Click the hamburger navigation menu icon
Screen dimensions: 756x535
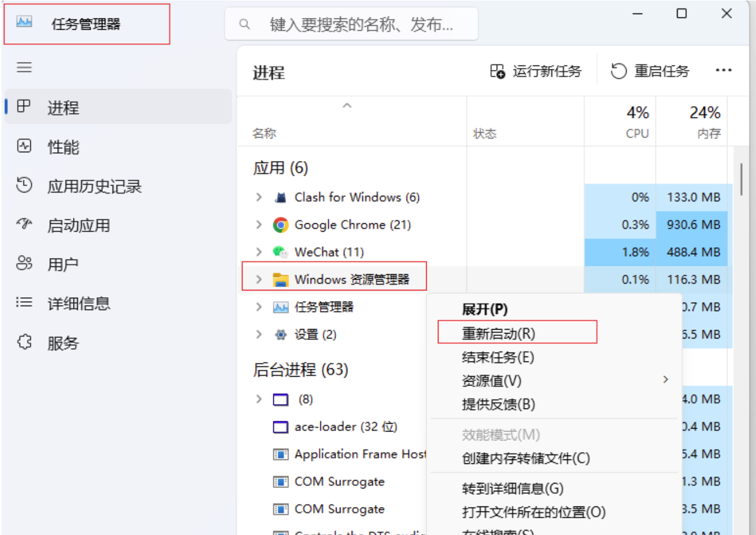[24, 68]
